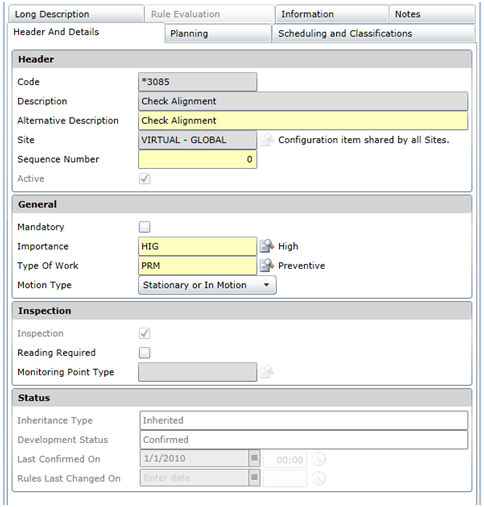The height and width of the screenshot is (507, 484).
Task: Open the Type Of Work lookup icon
Action: click(267, 266)
